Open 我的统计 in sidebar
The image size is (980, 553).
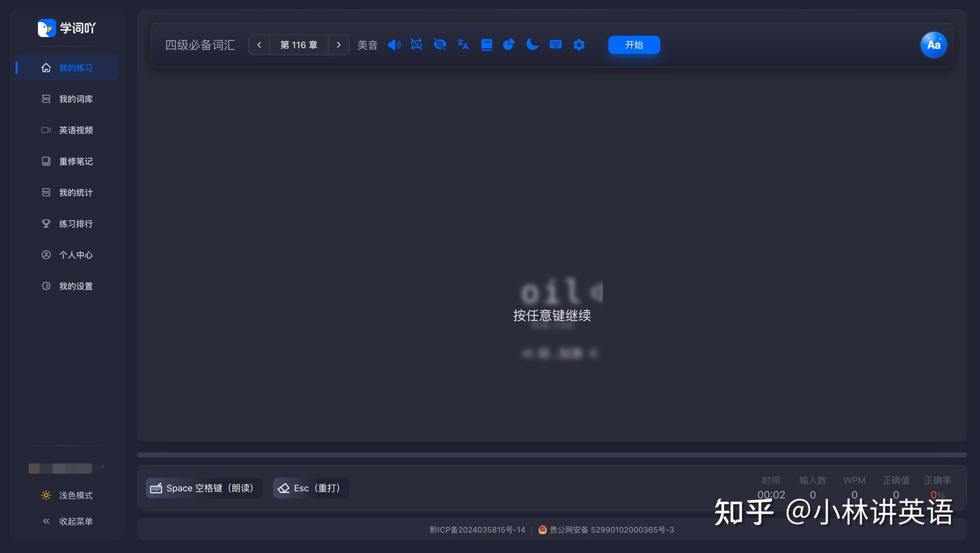pos(67,192)
